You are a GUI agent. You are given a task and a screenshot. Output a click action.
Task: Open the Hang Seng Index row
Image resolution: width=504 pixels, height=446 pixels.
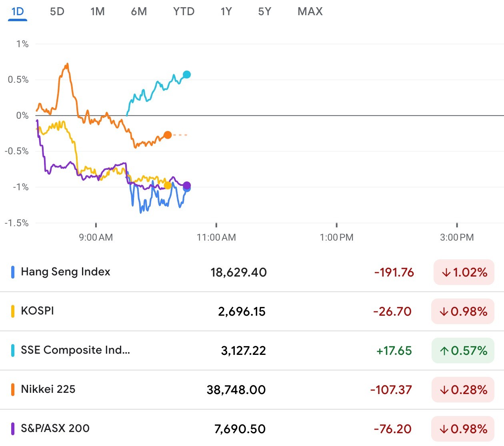point(252,272)
